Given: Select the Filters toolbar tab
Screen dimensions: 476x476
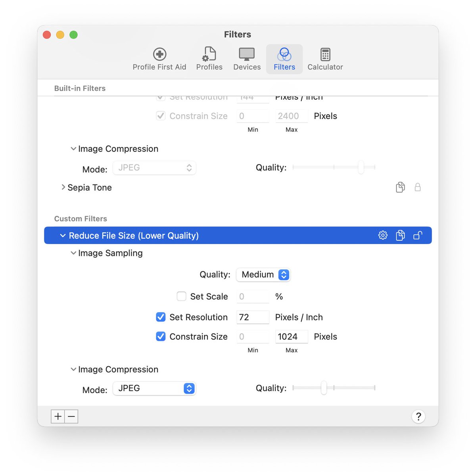Looking at the screenshot, I should click(284, 59).
